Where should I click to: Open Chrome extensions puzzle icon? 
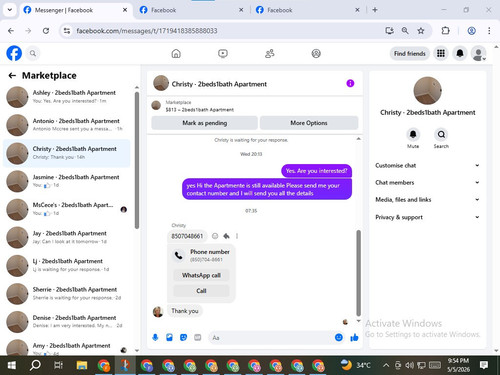tap(445, 31)
